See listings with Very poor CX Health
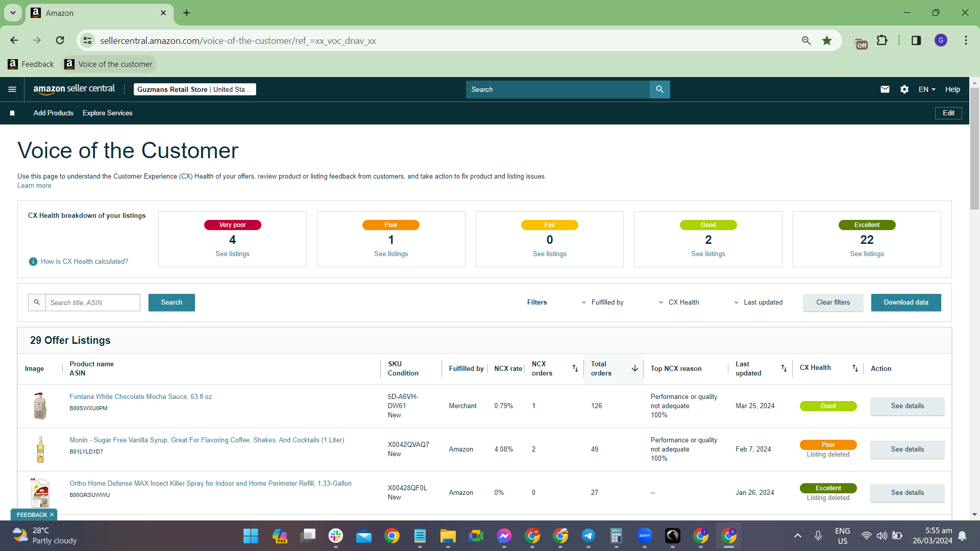 (232, 254)
